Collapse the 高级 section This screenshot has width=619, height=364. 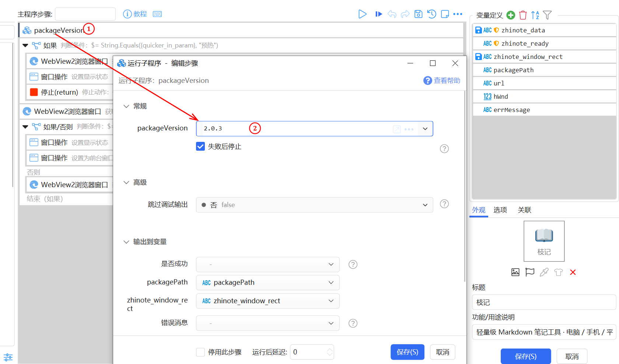coord(126,182)
